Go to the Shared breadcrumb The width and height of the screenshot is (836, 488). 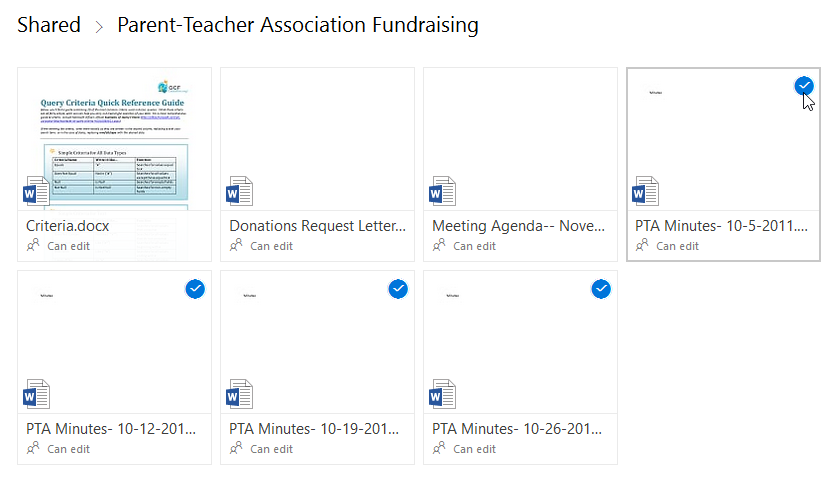(49, 25)
